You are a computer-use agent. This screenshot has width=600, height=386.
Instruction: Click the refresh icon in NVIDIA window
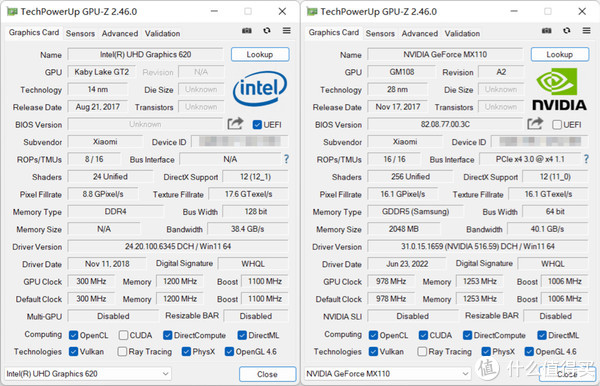[567, 31]
